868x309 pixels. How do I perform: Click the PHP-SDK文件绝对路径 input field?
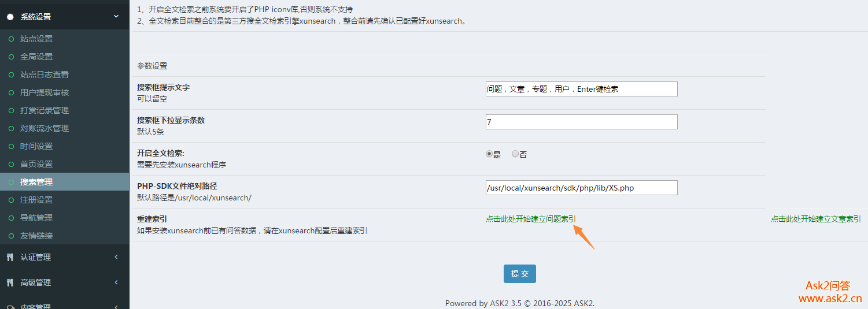581,188
